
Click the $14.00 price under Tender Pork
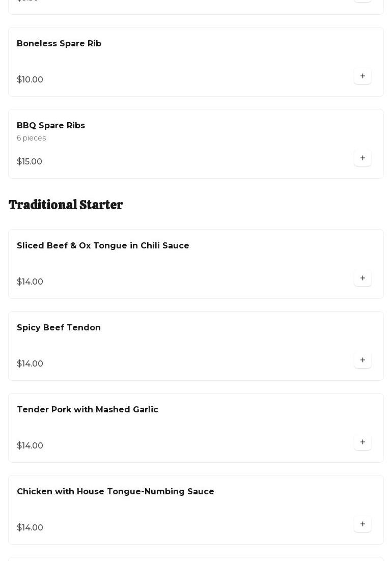(30, 446)
